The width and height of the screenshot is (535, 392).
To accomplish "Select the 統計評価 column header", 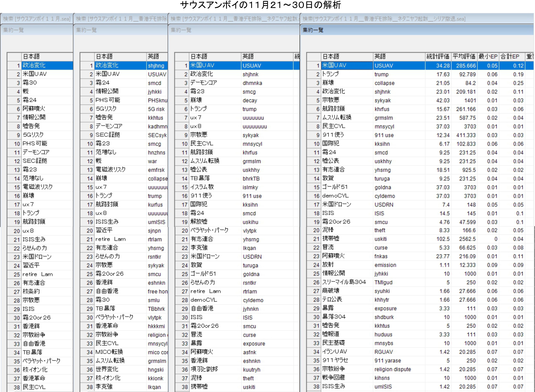I will point(438,57).
